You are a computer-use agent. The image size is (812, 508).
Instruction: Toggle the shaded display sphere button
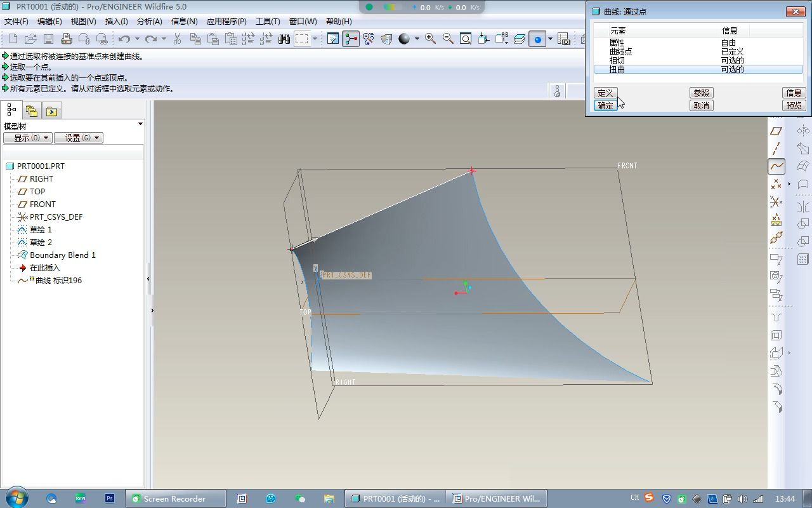404,39
